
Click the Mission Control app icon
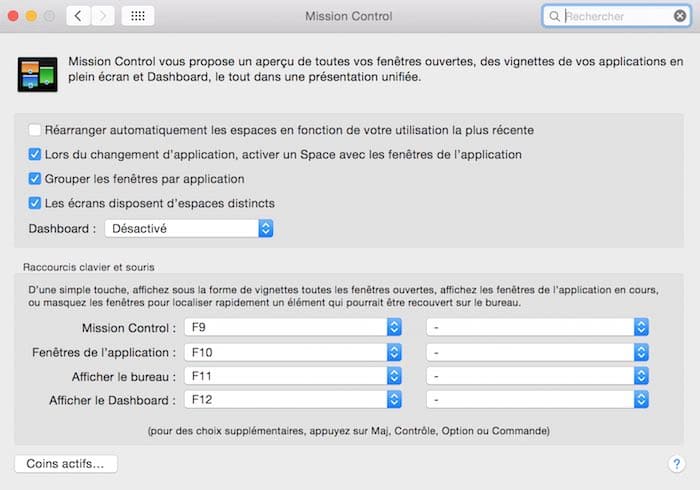coord(38,75)
